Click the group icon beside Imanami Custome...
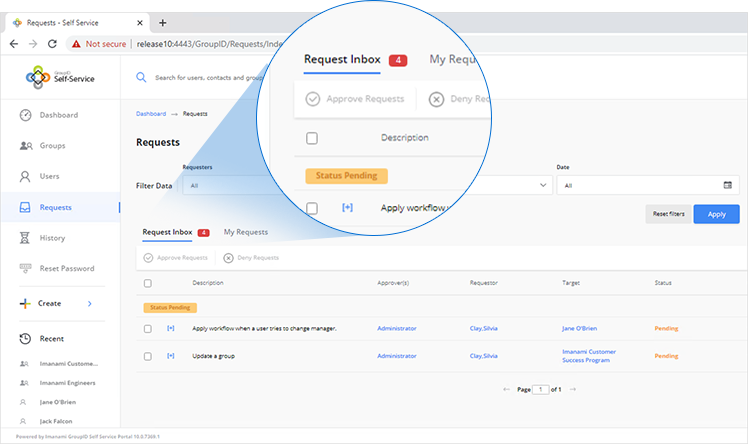 point(24,364)
